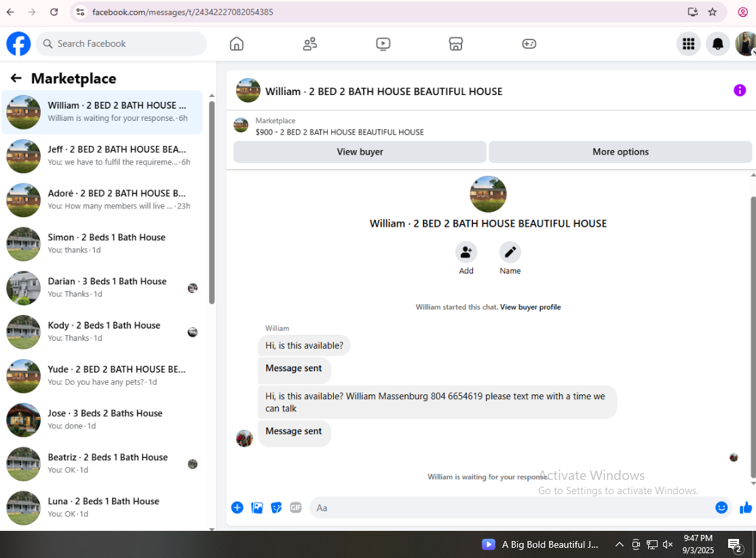Viewport: 756px width, 558px height.
Task: Open the emoji picker smiley icon
Action: [x=721, y=507]
